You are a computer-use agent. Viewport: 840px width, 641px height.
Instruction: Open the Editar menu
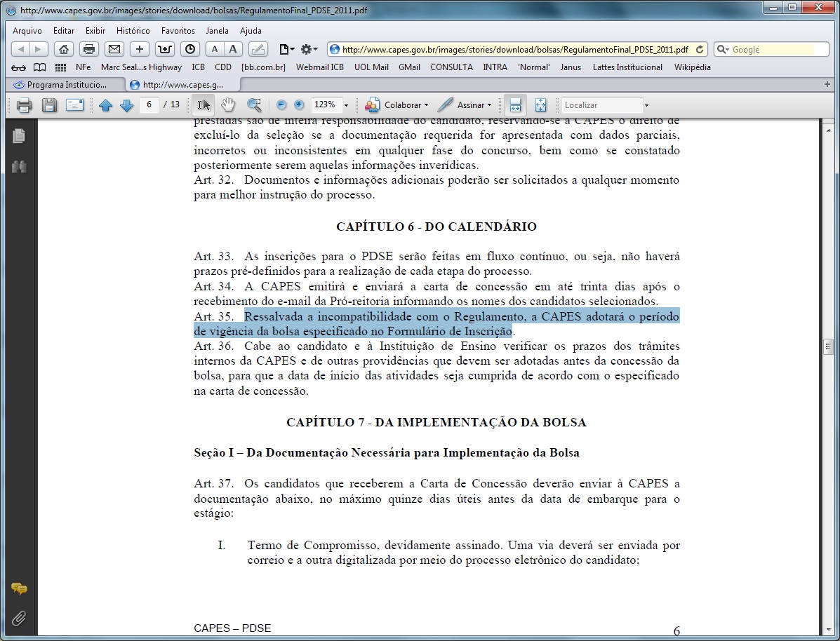pos(64,31)
